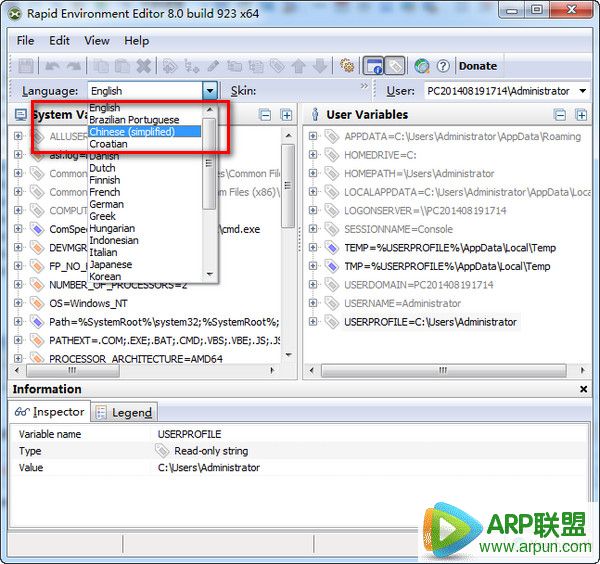Select Japanese in the language list
The width and height of the screenshot is (600, 564).
point(144,264)
